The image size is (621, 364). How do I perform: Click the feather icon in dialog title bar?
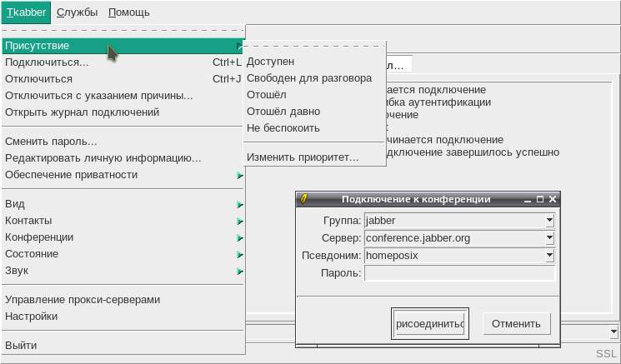[303, 198]
